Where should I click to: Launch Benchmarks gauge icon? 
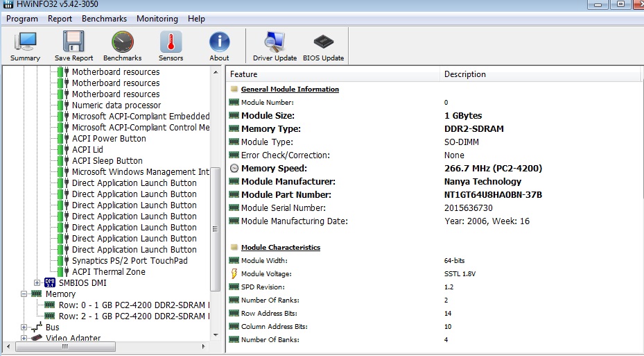click(123, 42)
